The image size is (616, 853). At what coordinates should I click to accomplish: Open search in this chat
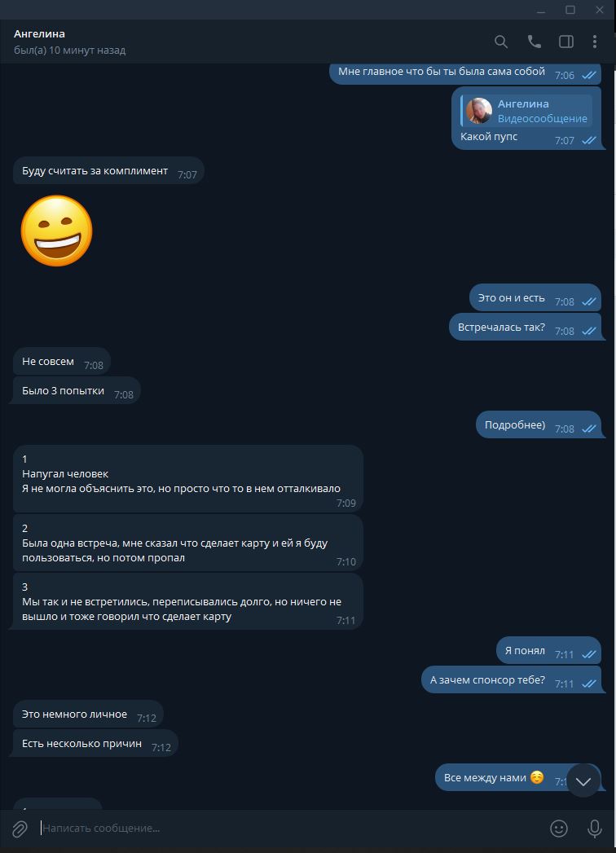(x=500, y=42)
